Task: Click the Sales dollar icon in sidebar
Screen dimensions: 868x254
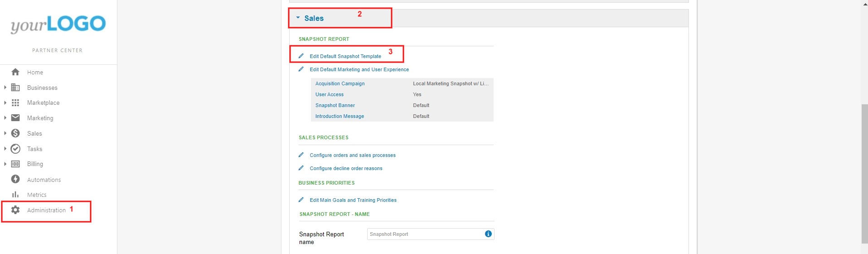Action: coord(15,133)
